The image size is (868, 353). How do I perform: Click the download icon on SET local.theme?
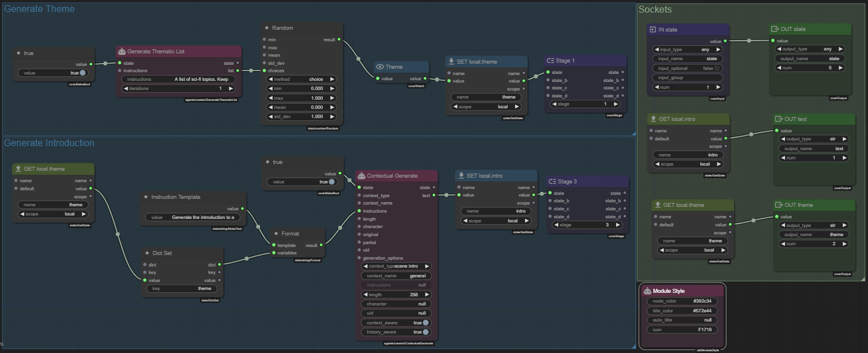tap(451, 61)
